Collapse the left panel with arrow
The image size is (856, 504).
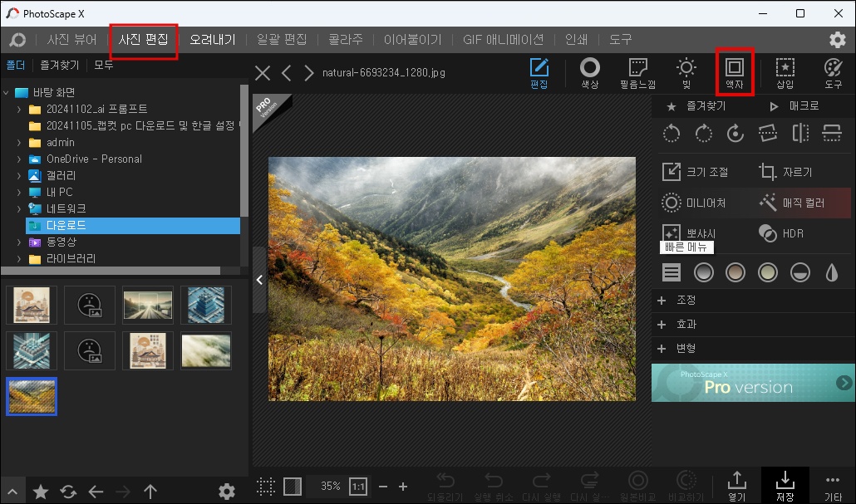[259, 280]
